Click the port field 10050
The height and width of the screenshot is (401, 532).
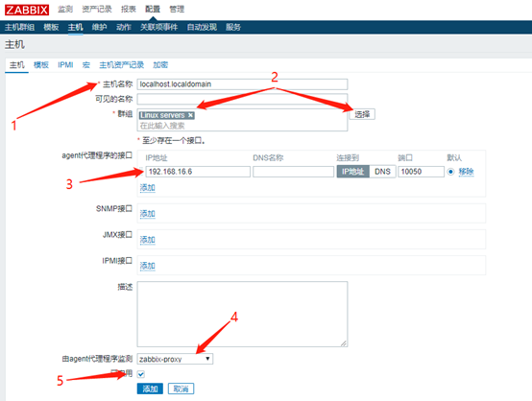tap(421, 172)
